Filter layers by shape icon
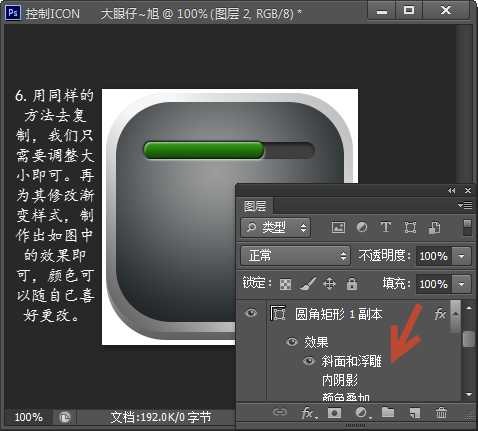The width and height of the screenshot is (478, 431). (410, 228)
